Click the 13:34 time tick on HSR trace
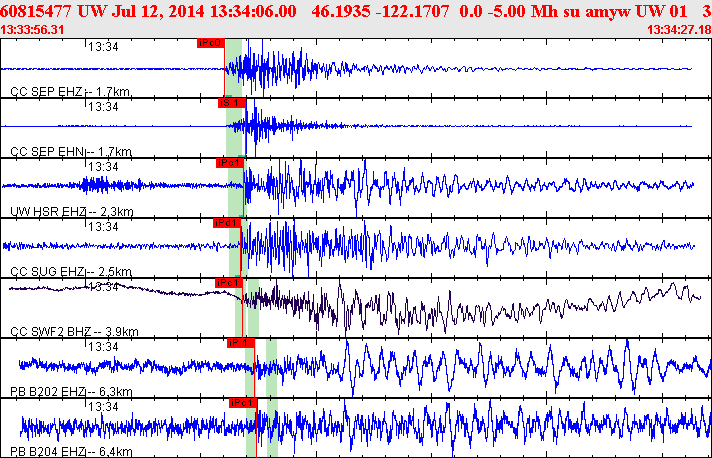This screenshot has width=712, height=458. 103,166
